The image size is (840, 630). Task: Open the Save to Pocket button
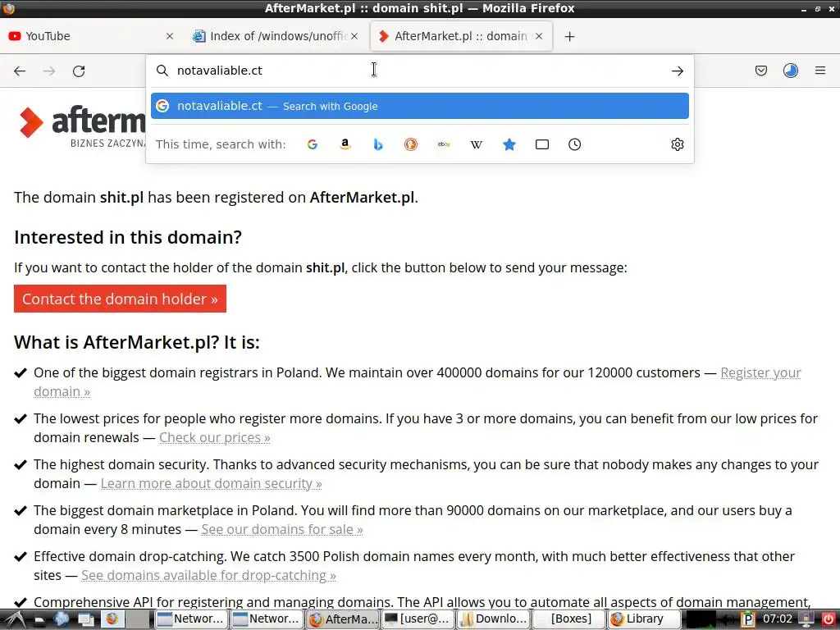(760, 71)
